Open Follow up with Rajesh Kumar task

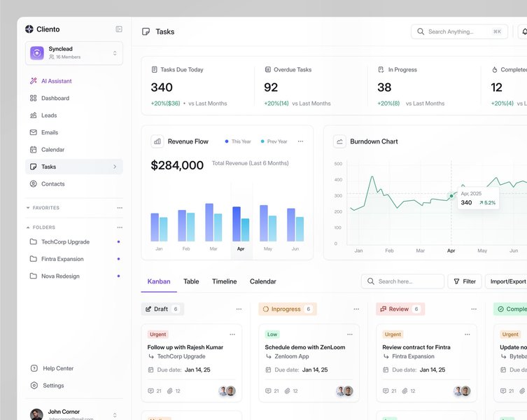pos(185,347)
